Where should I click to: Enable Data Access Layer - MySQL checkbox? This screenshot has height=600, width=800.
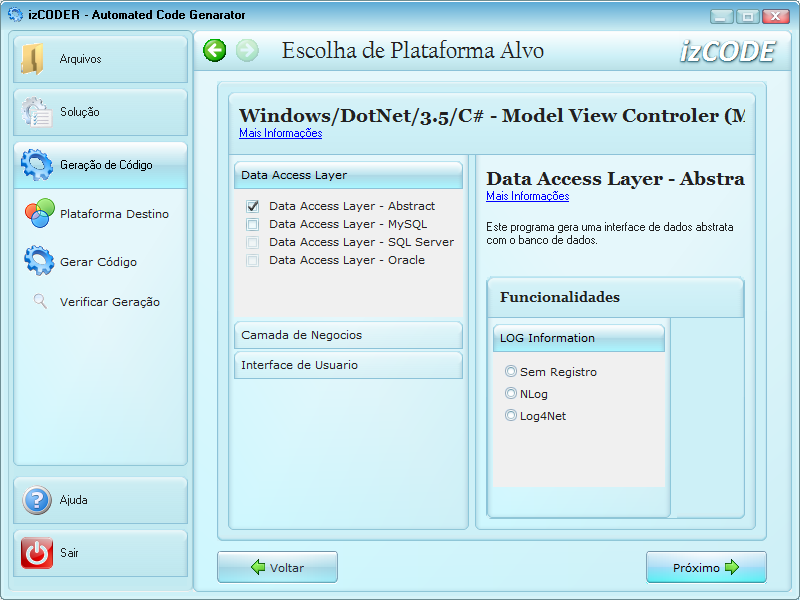pyautogui.click(x=253, y=224)
